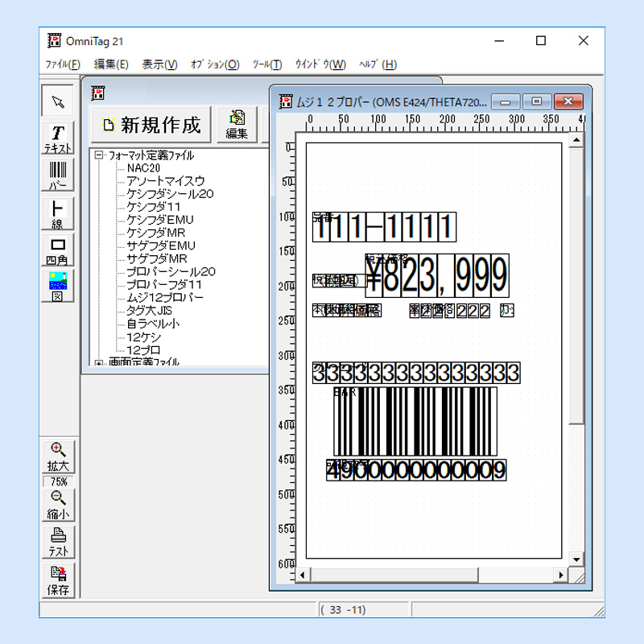Select ケシフダシール20 tree item

170,194
